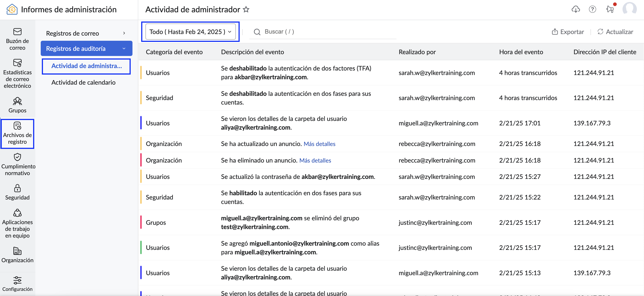The width and height of the screenshot is (644, 296).
Task: Select Archivos de registro in sidebar
Action: pyautogui.click(x=17, y=134)
